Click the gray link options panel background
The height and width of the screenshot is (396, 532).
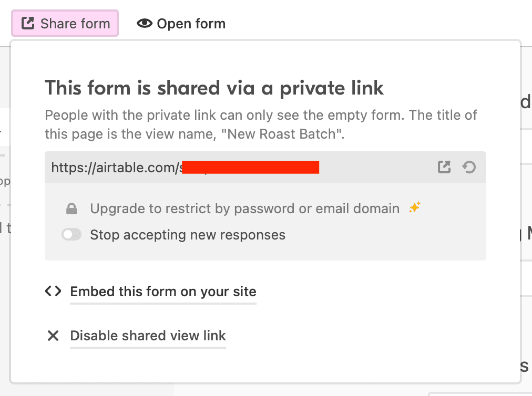click(x=368, y=247)
